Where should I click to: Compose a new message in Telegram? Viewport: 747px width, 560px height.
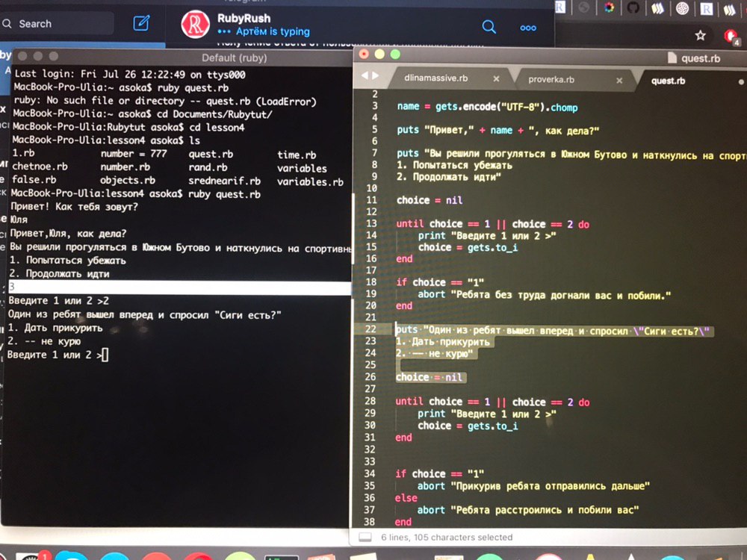click(x=141, y=23)
